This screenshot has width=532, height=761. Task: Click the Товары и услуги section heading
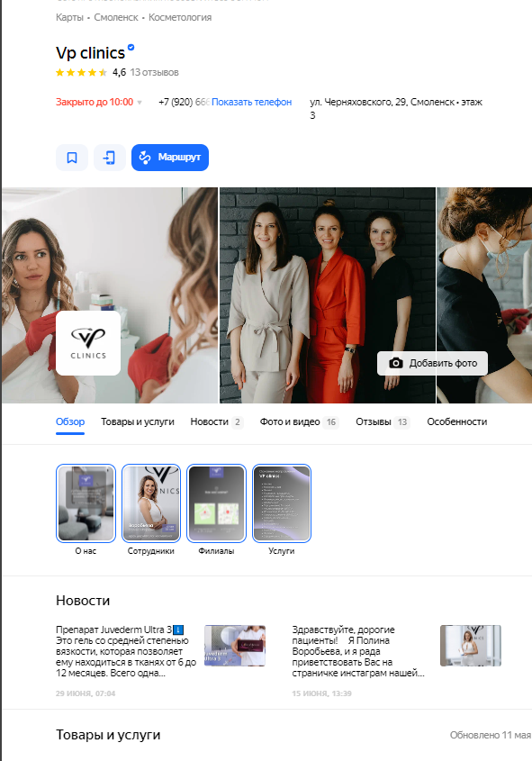[108, 735]
